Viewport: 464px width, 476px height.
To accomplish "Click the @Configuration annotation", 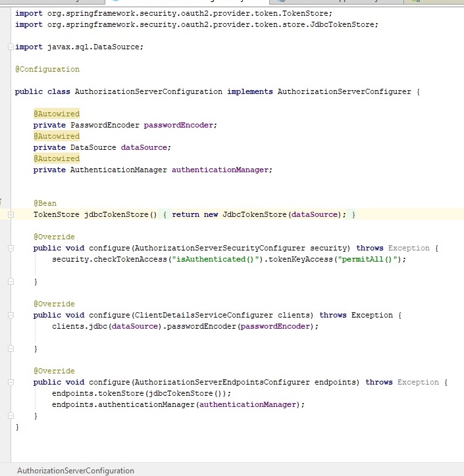I will 47,69.
